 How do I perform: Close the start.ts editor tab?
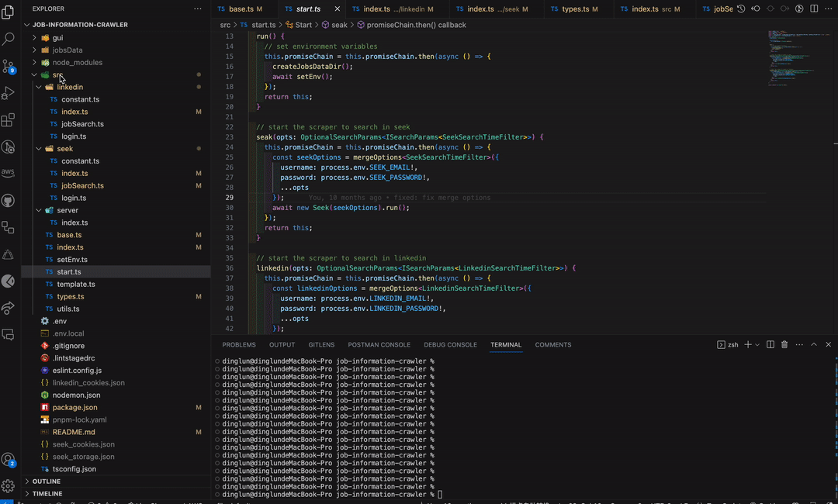coord(338,9)
